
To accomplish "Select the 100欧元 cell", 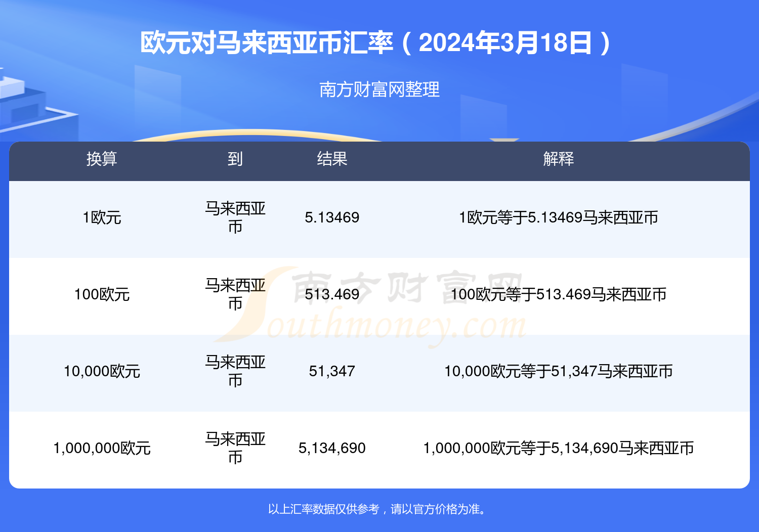I will pos(102,294).
